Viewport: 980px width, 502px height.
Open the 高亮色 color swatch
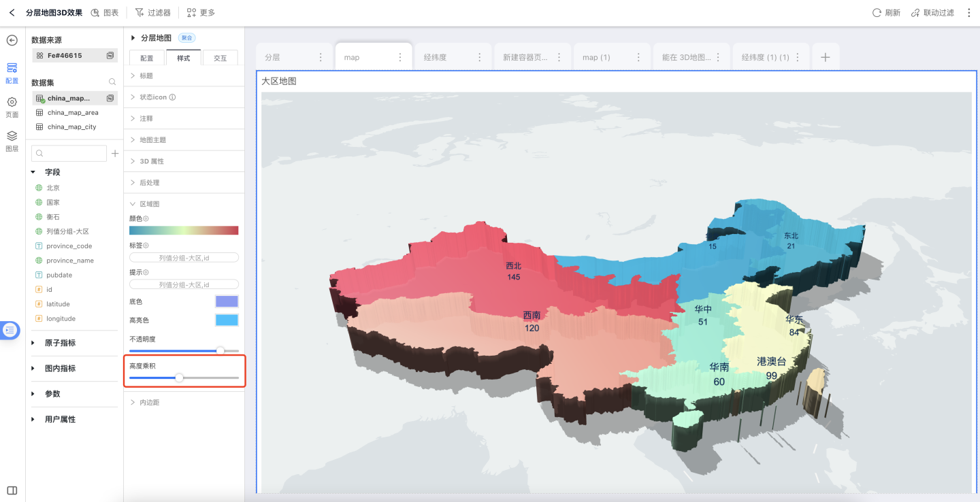click(227, 320)
